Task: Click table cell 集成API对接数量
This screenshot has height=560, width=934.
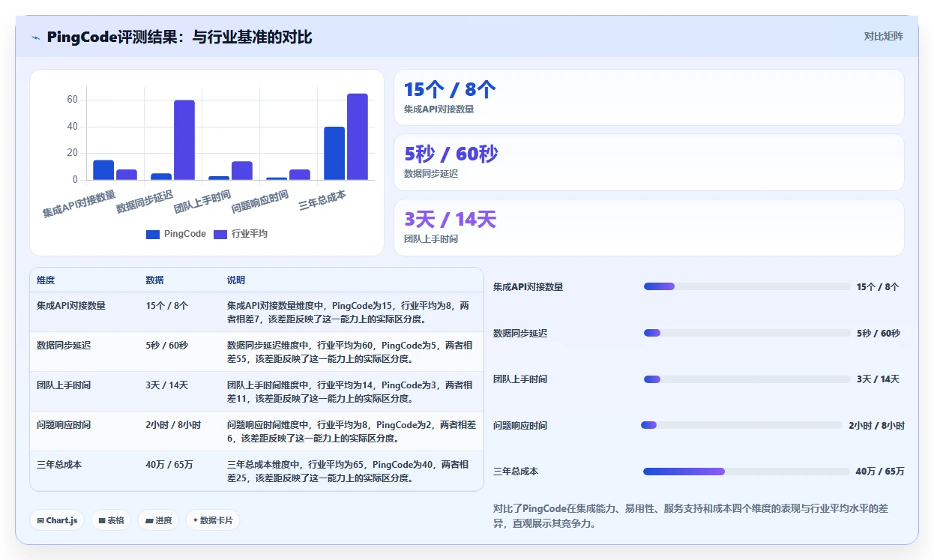Action: point(71,306)
